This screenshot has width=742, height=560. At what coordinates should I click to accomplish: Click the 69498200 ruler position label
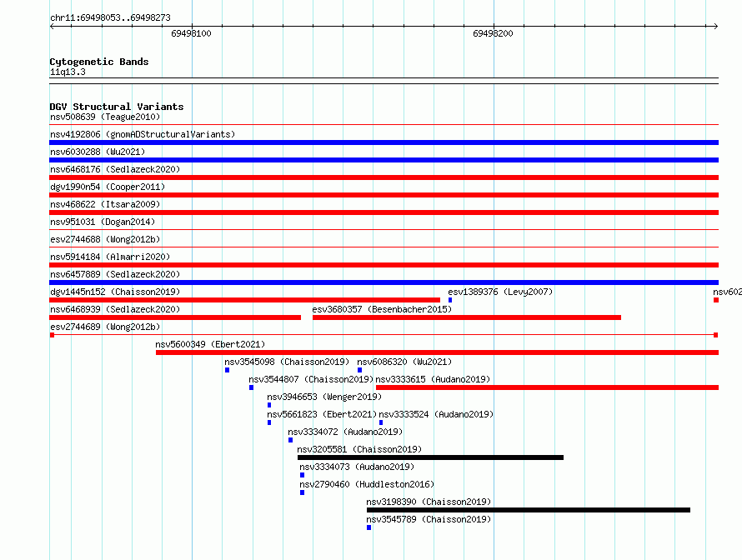pyautogui.click(x=493, y=33)
